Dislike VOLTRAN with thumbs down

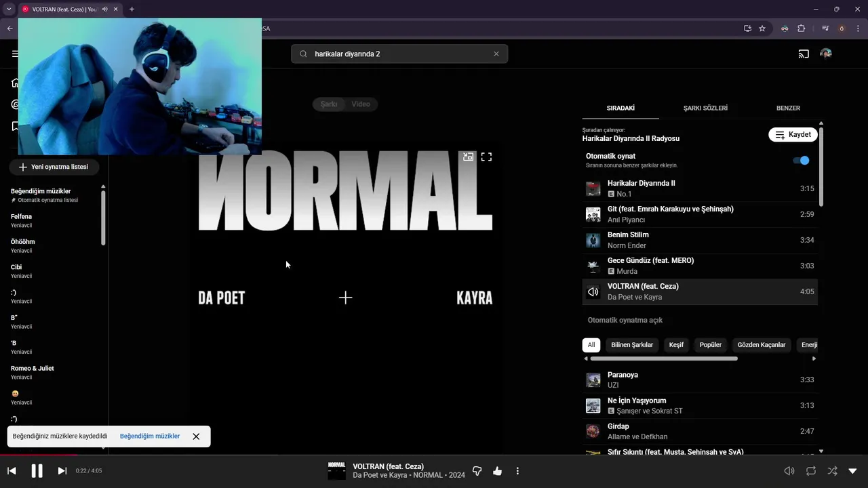tap(477, 470)
